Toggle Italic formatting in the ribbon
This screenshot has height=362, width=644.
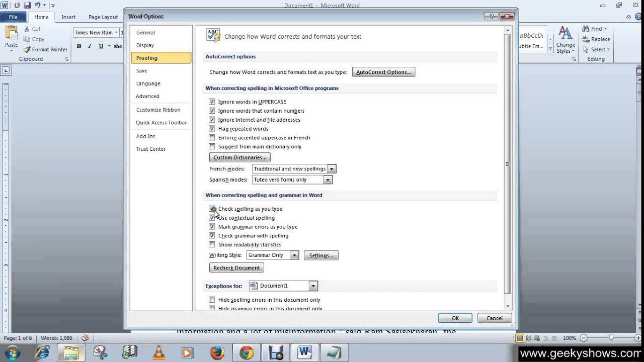point(90,46)
